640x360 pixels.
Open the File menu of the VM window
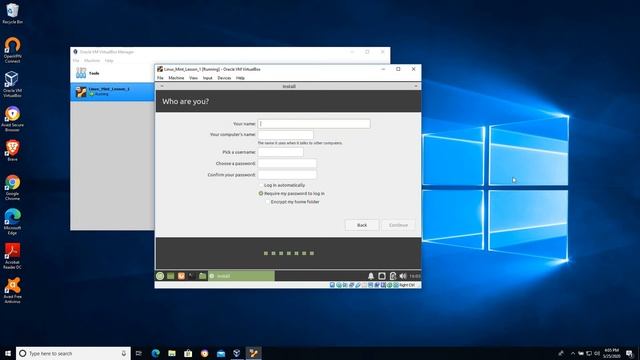point(160,78)
